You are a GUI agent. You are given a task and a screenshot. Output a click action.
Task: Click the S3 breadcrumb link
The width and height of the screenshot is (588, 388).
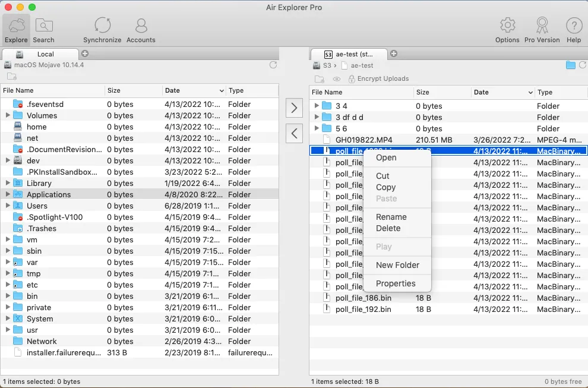tap(327, 66)
